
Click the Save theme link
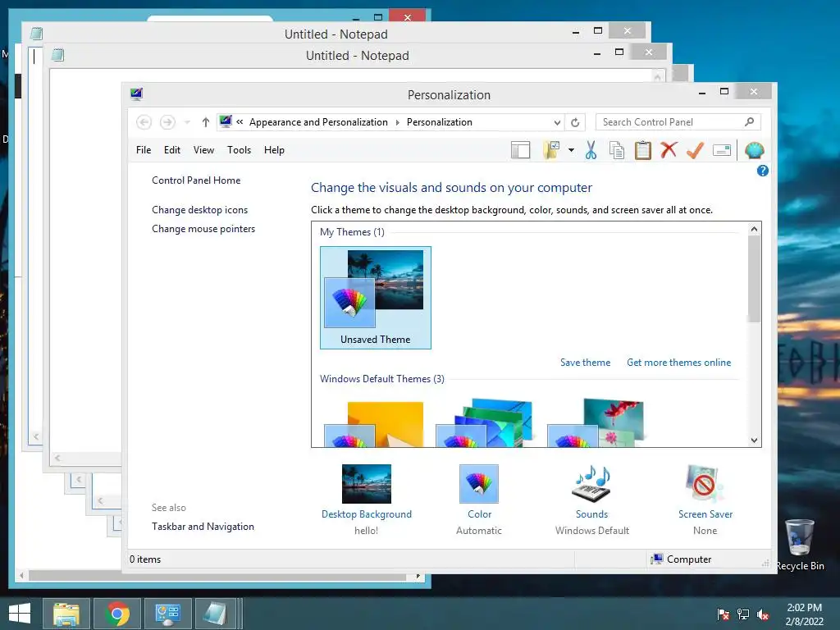[x=585, y=363]
